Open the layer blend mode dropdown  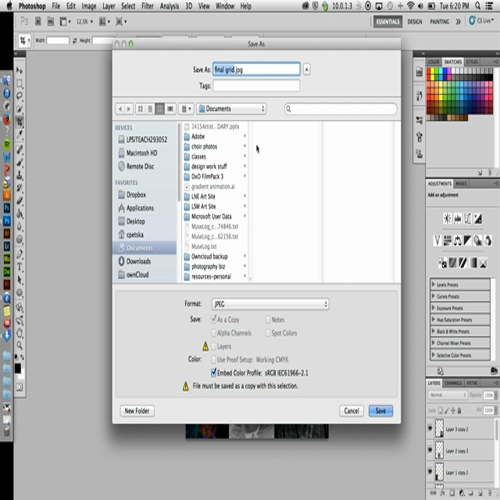pyautogui.click(x=447, y=395)
